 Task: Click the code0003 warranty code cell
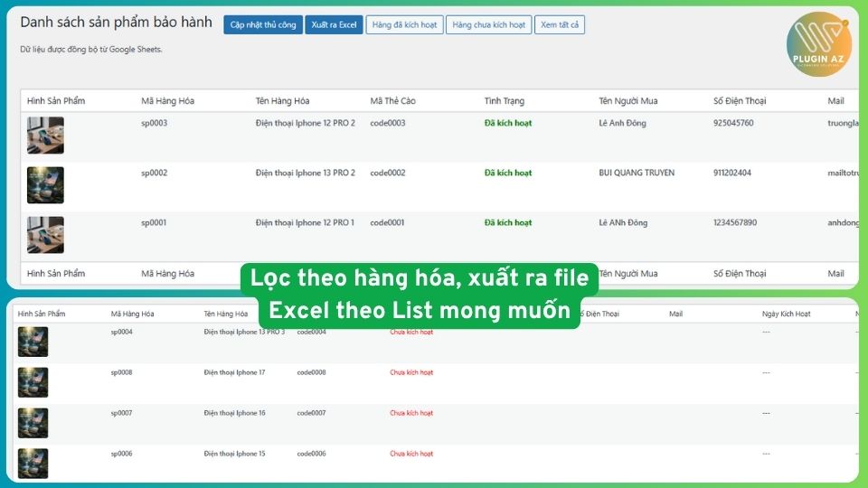(388, 123)
